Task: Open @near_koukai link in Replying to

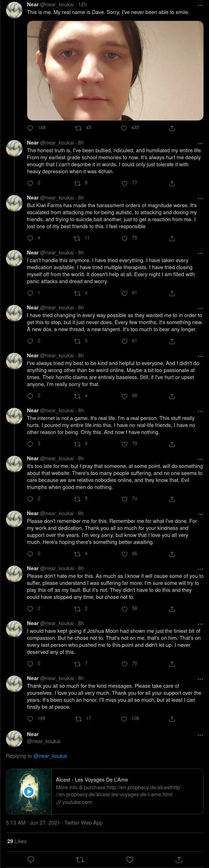Action: (x=50, y=756)
